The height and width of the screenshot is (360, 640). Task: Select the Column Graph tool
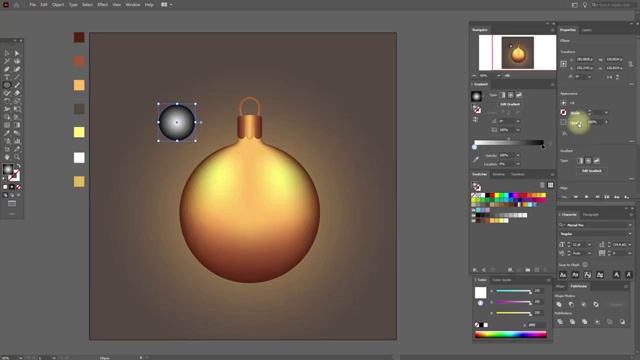[x=17, y=141]
